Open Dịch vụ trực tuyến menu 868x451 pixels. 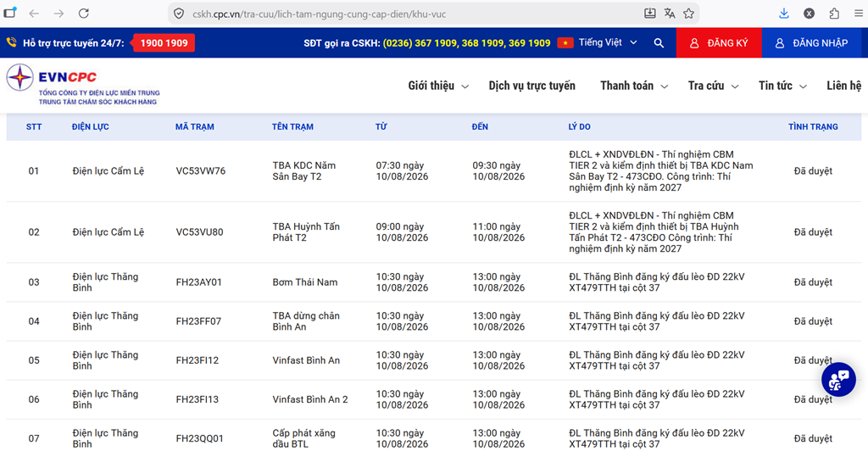tap(532, 86)
